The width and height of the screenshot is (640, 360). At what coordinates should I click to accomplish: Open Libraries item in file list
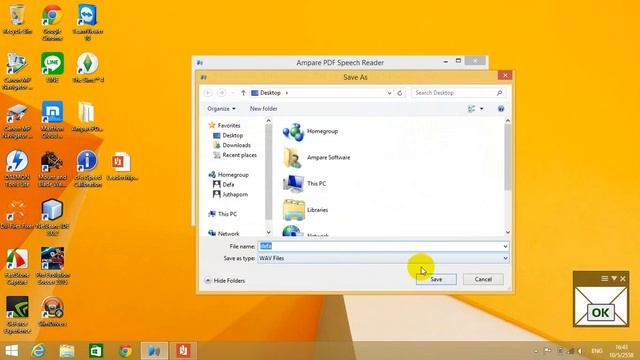click(305, 210)
